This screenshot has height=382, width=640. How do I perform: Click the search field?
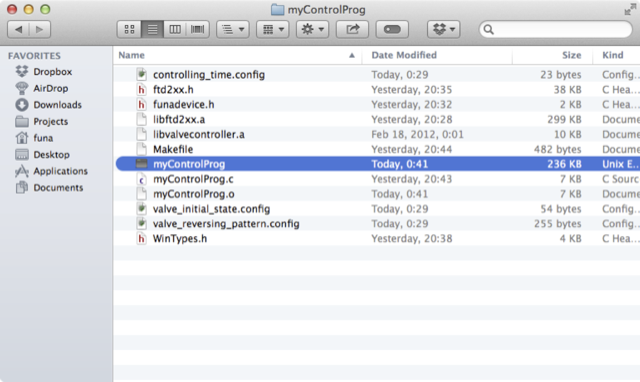tap(555, 29)
